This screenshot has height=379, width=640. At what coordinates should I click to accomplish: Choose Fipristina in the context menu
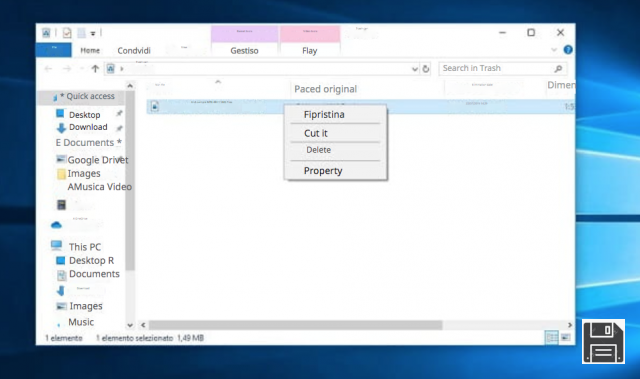pyautogui.click(x=324, y=115)
